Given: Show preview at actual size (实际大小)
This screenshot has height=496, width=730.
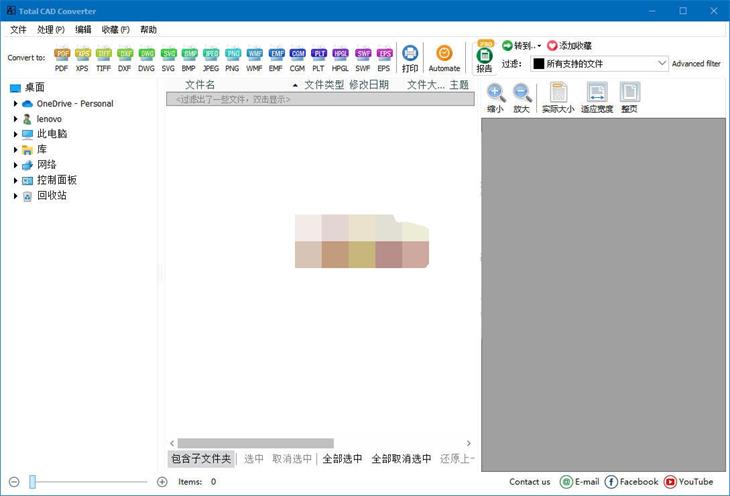Looking at the screenshot, I should [x=558, y=98].
